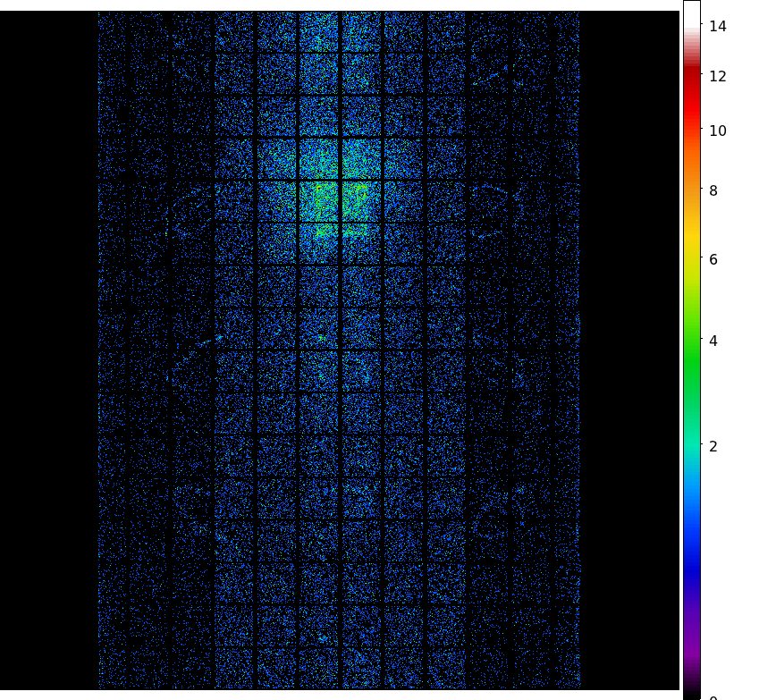The image size is (776, 700).
Task: Click the colorbar tick label 4
Action: (713, 341)
